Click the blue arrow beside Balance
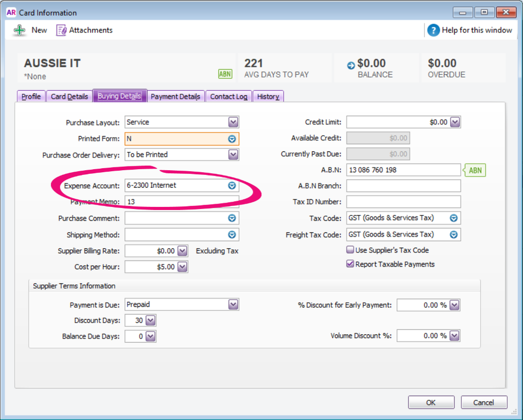523x420 pixels. pos(351,65)
